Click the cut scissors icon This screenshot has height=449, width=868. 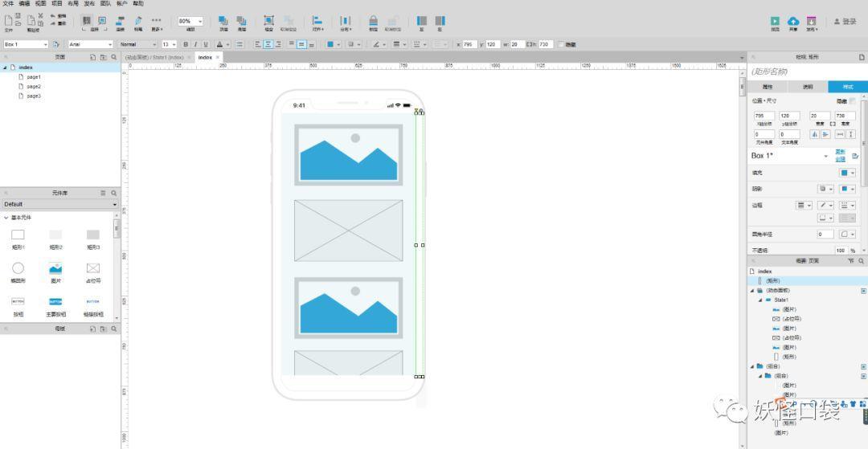click(40, 16)
